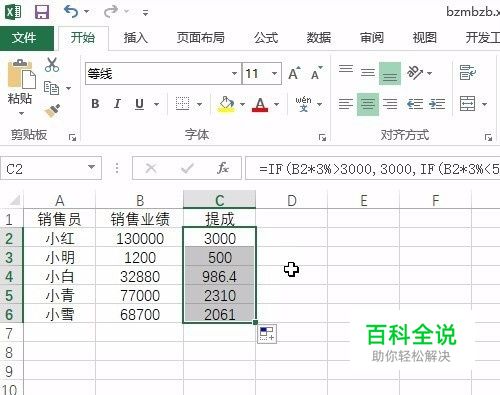Toggle Bold formatting
The height and width of the screenshot is (395, 500).
95,104
